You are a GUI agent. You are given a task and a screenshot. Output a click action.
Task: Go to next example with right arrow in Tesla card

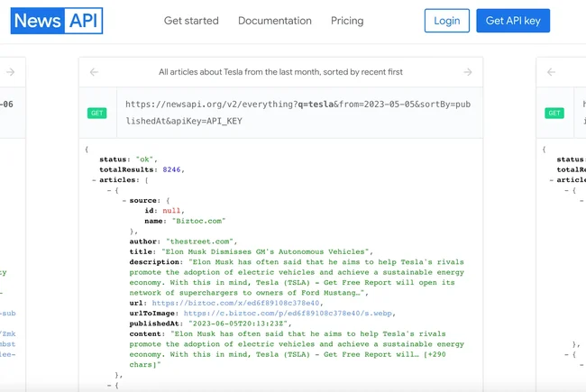tap(468, 72)
